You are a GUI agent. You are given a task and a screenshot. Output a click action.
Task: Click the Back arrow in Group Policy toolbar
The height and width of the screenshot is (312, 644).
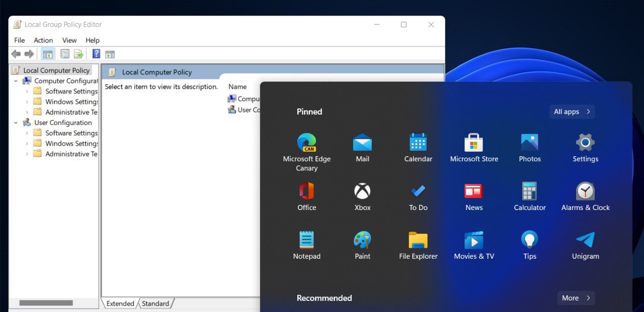(16, 54)
